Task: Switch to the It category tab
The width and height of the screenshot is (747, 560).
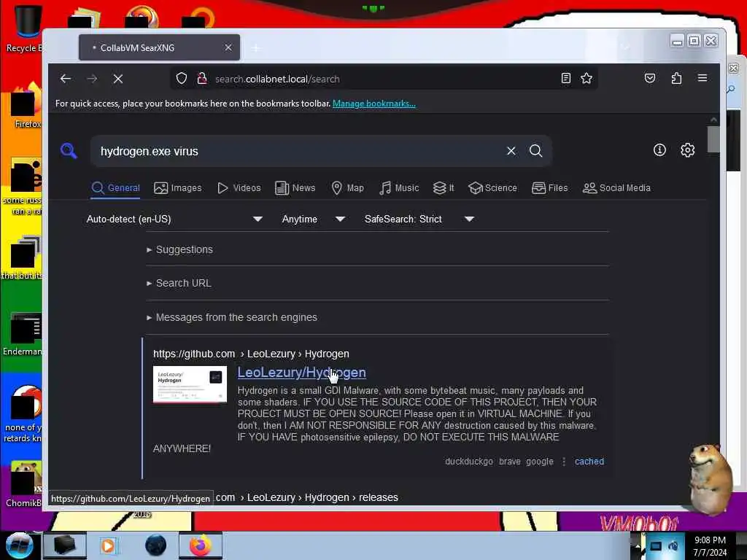Action: pyautogui.click(x=444, y=187)
